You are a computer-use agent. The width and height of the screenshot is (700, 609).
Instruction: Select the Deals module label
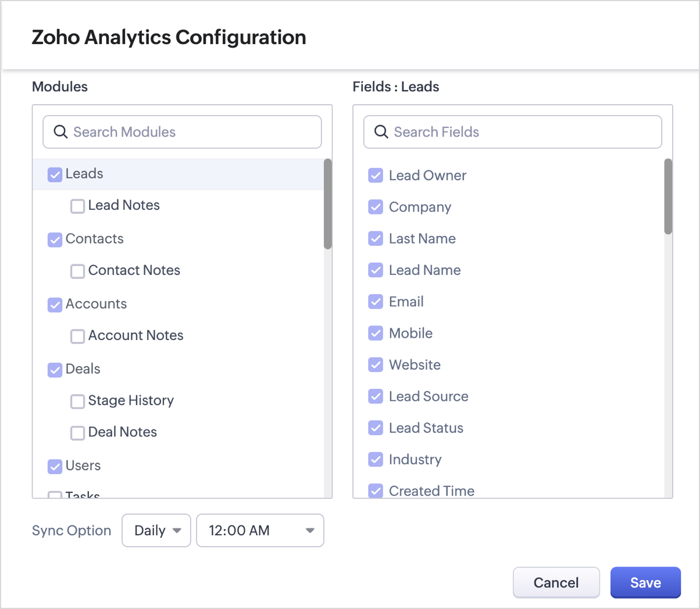click(x=83, y=369)
